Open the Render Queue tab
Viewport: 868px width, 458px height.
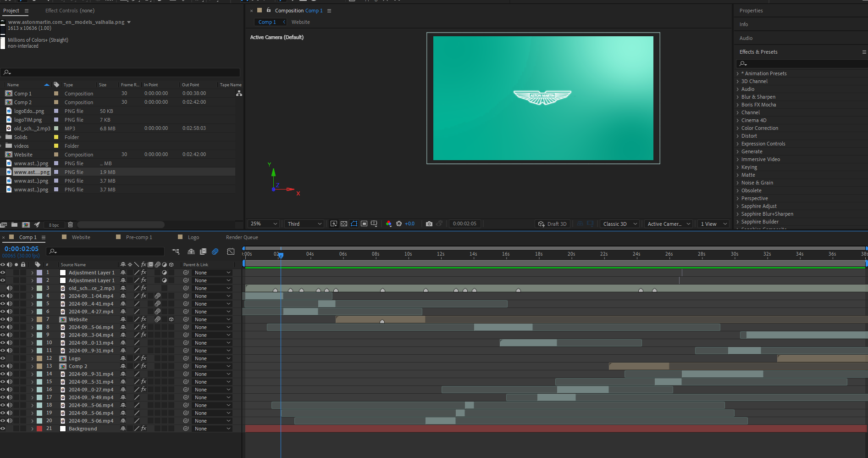click(x=242, y=237)
